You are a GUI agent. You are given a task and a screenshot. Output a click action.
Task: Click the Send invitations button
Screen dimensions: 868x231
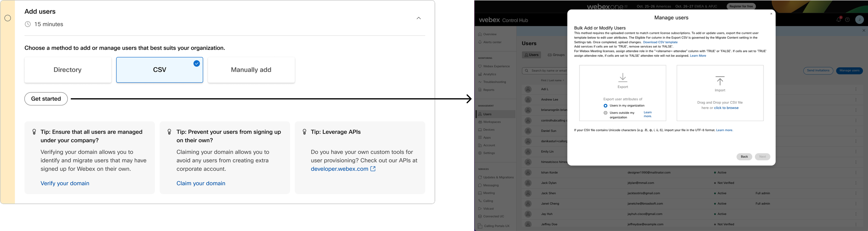click(x=818, y=71)
